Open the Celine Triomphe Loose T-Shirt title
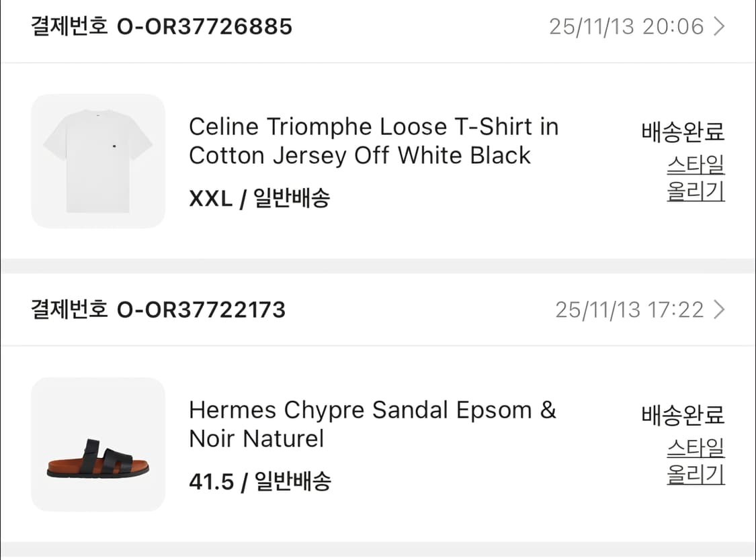Viewport: 756px width, 560px height. [373, 141]
